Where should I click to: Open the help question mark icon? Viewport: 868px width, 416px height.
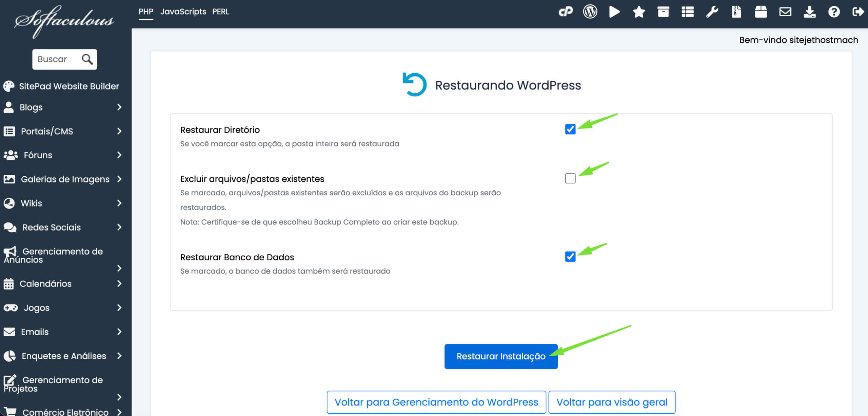[834, 12]
